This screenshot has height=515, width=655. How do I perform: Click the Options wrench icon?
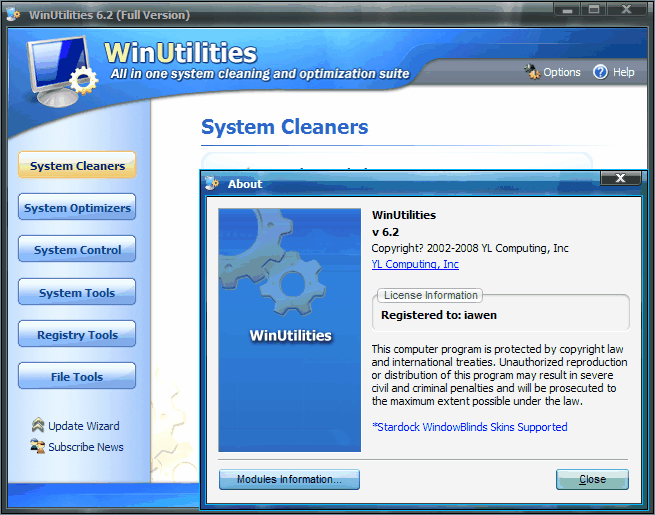point(531,72)
